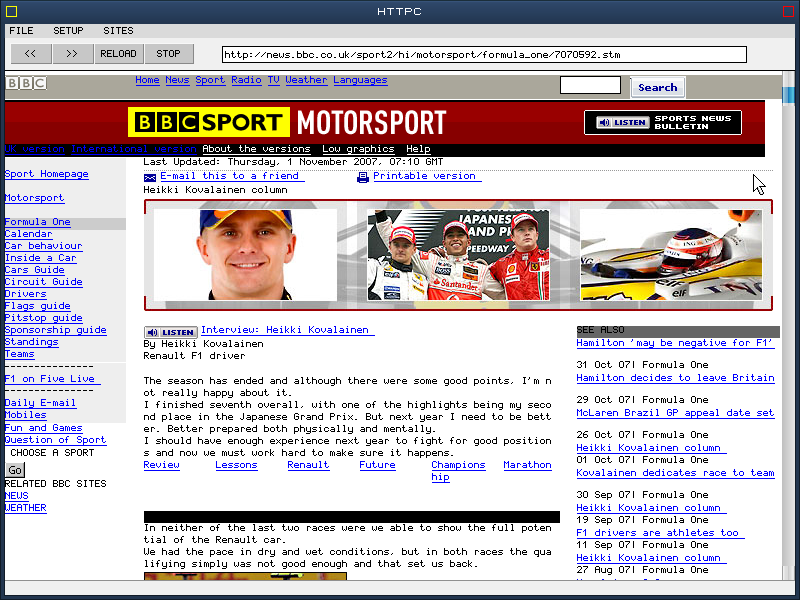Open the Circuit Guide sidebar link
800x600 pixels.
43,282
